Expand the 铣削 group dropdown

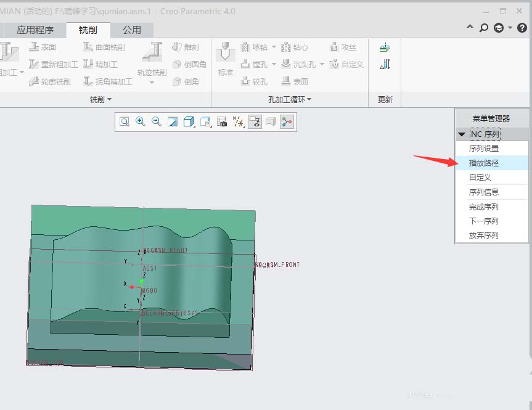click(x=100, y=99)
